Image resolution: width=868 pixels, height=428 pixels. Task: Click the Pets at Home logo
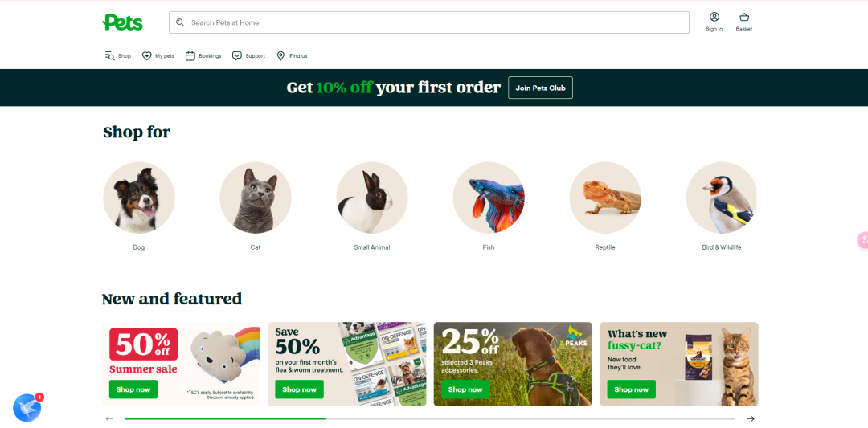[122, 22]
